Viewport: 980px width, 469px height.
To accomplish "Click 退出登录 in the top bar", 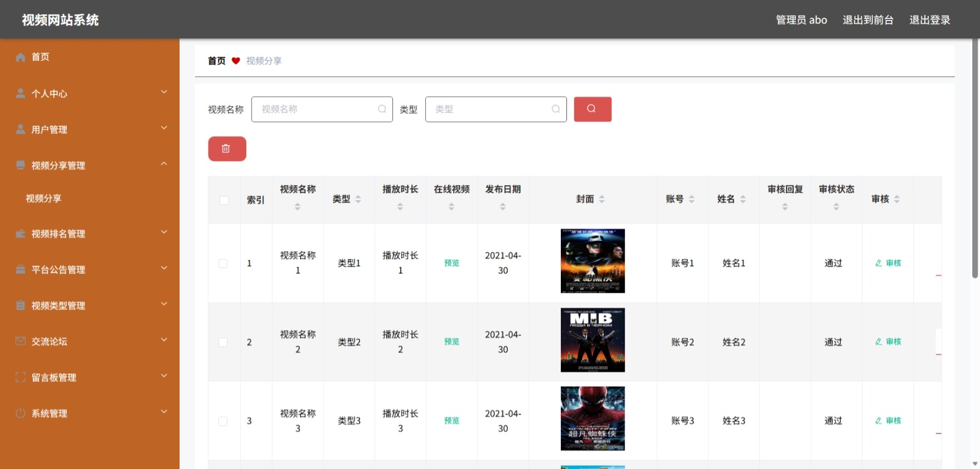I will tap(929, 20).
